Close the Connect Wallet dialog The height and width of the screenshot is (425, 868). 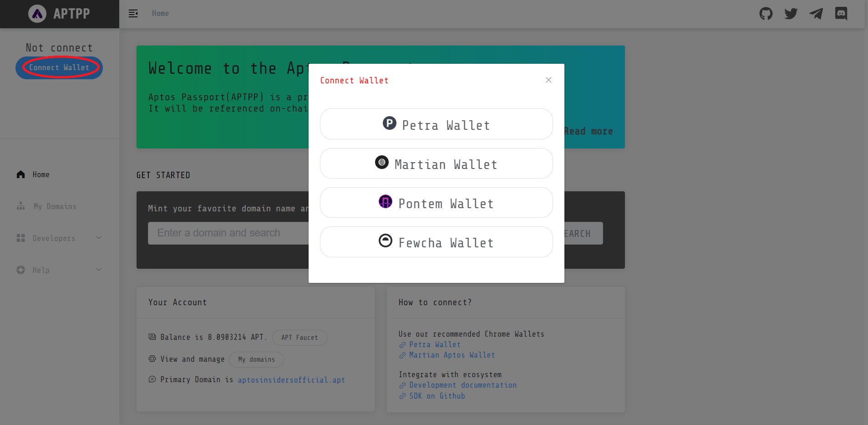pyautogui.click(x=548, y=80)
